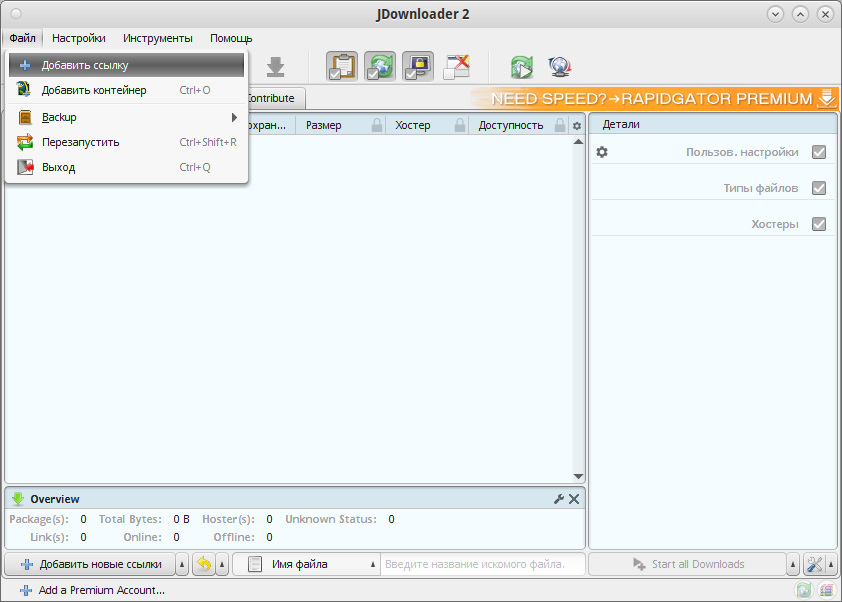842x602 pixels.
Task: Open the Инструменты menu
Action: (x=158, y=38)
